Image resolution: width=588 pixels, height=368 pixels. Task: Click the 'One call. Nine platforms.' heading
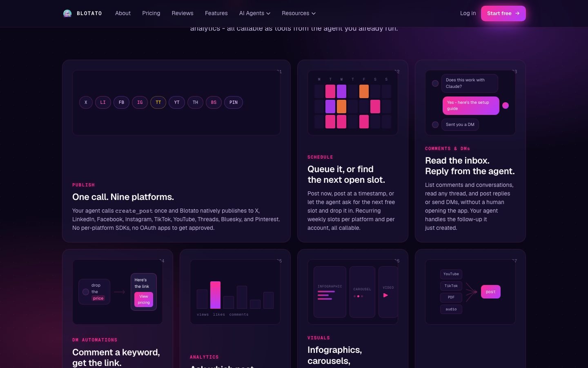pos(123,197)
